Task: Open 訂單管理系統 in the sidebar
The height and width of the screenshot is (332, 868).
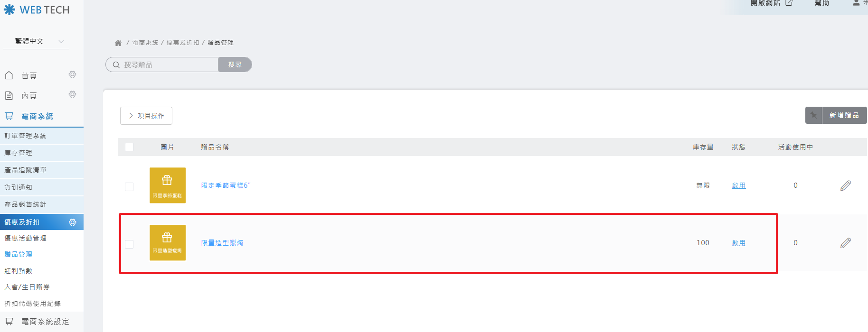Action: (26, 136)
